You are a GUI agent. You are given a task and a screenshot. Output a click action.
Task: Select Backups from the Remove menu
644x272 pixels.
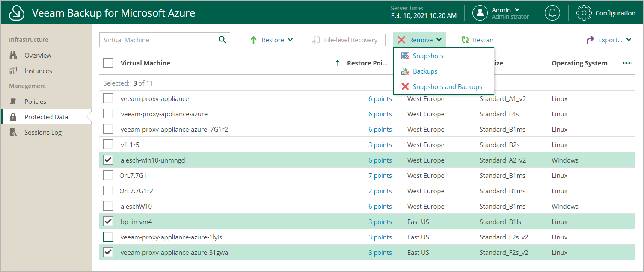[444, 71]
